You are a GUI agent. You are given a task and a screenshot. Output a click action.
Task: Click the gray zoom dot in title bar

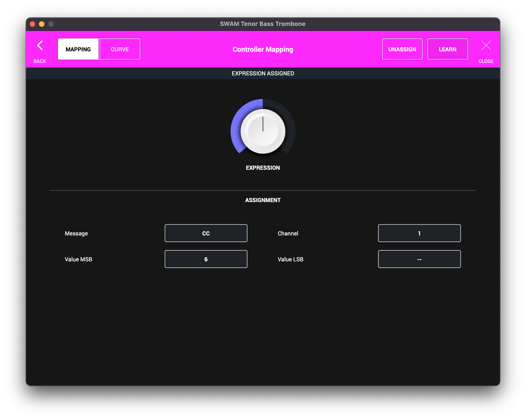[x=51, y=24]
